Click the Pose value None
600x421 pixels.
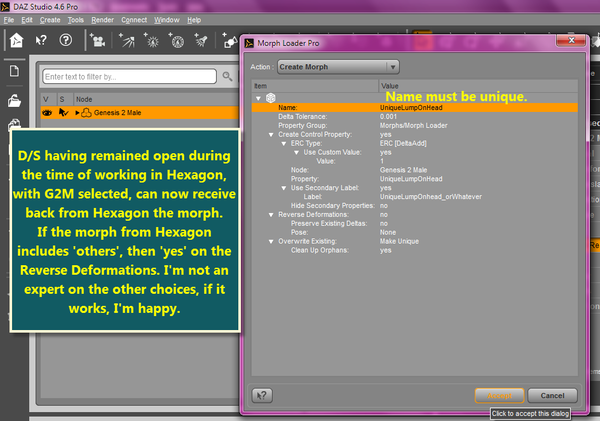coord(388,232)
